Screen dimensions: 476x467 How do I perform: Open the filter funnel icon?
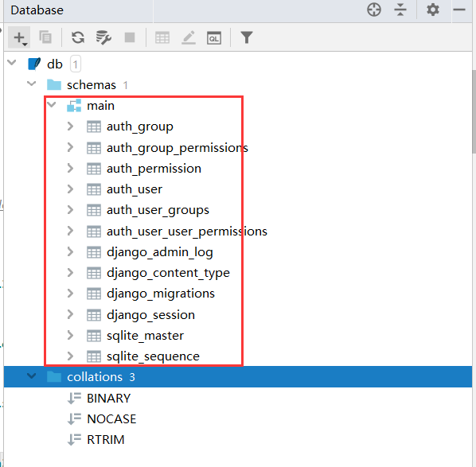click(x=247, y=37)
